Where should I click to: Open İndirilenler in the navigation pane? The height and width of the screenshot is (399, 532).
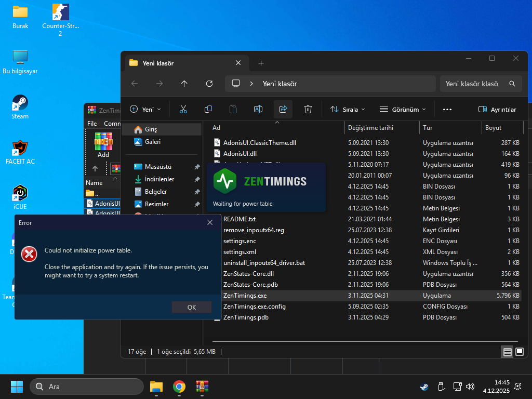point(162,179)
